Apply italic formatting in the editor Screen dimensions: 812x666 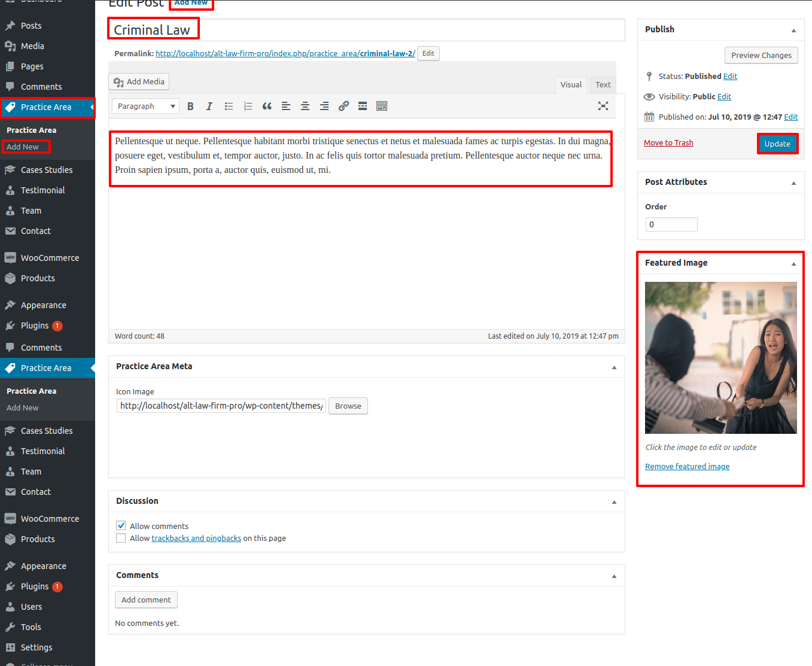click(x=209, y=106)
